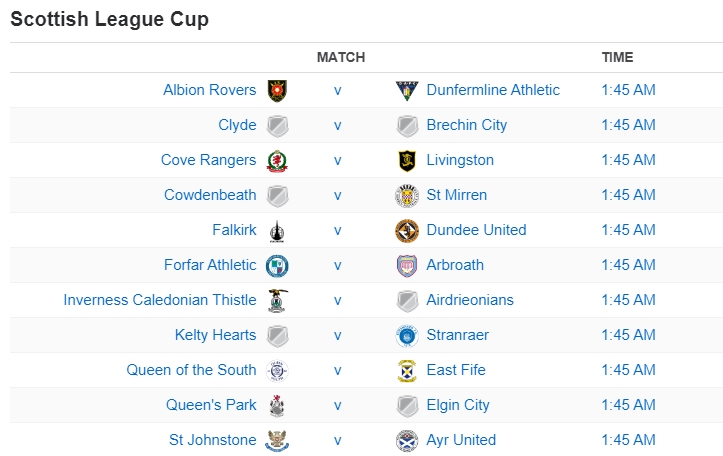Image resolution: width=723 pixels, height=456 pixels.
Task: Open the Inverness Caledonian Thistle team link
Action: coord(160,300)
